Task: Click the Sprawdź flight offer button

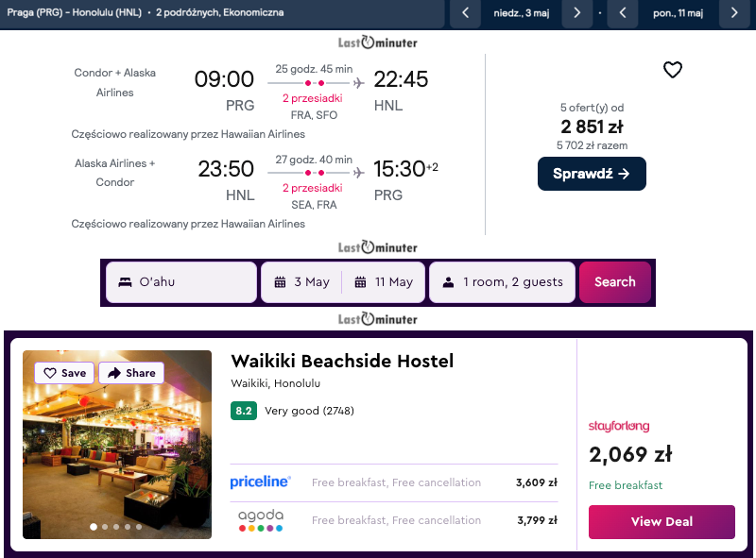Action: (592, 174)
